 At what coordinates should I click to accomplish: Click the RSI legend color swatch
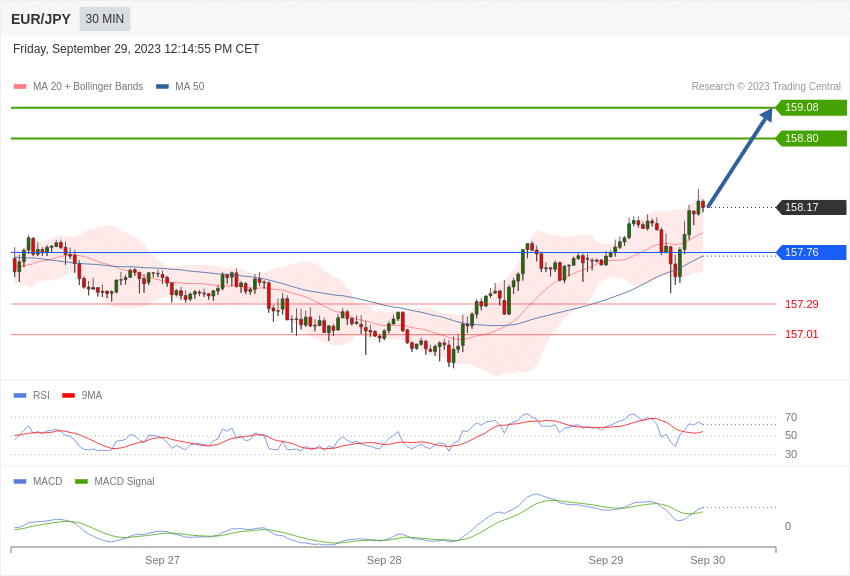point(20,396)
